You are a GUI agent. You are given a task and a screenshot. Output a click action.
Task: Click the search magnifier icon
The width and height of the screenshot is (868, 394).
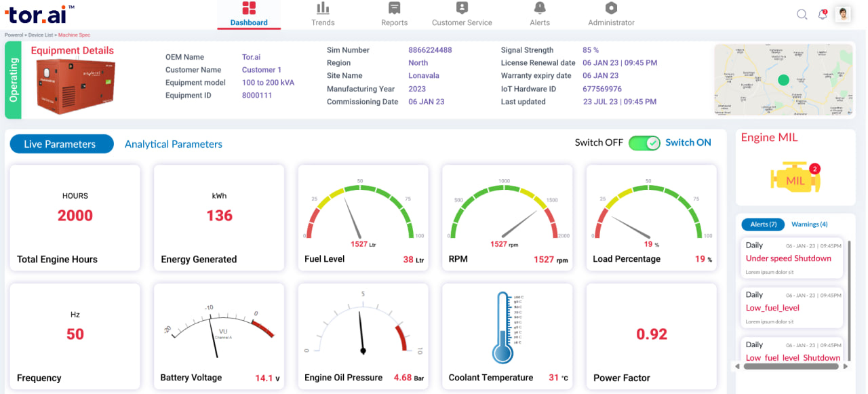[802, 14]
